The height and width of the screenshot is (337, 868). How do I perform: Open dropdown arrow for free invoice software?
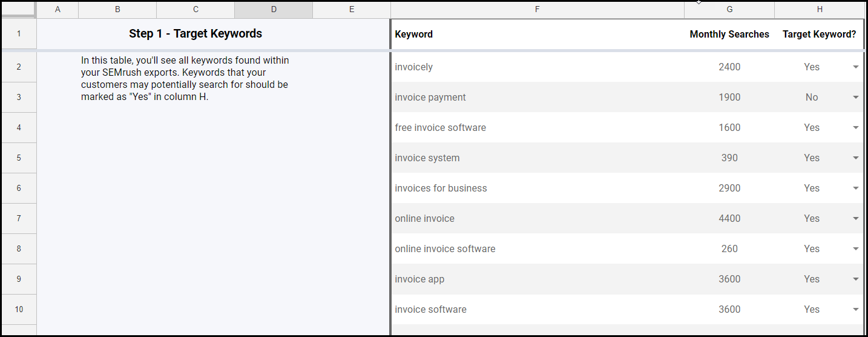(x=855, y=128)
